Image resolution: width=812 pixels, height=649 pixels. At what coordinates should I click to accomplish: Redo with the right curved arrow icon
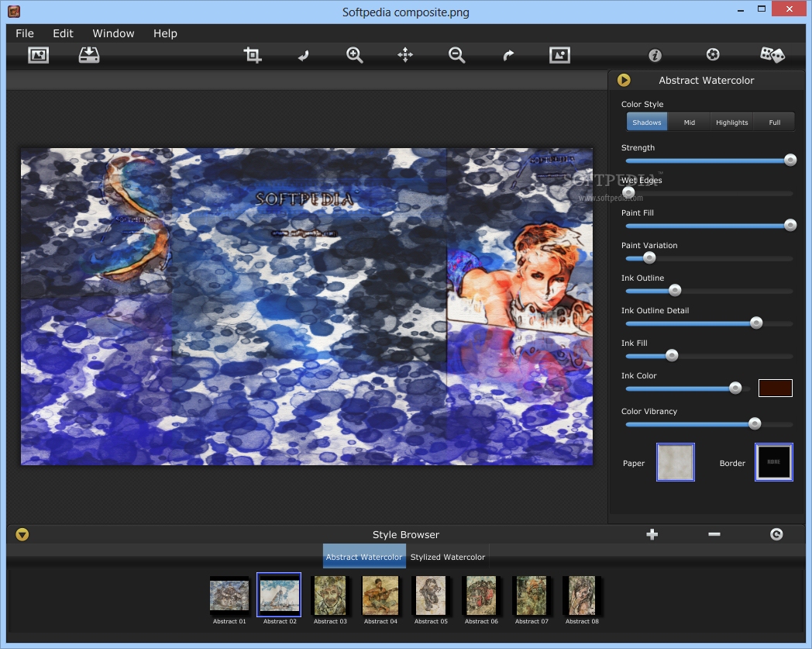[x=508, y=56]
